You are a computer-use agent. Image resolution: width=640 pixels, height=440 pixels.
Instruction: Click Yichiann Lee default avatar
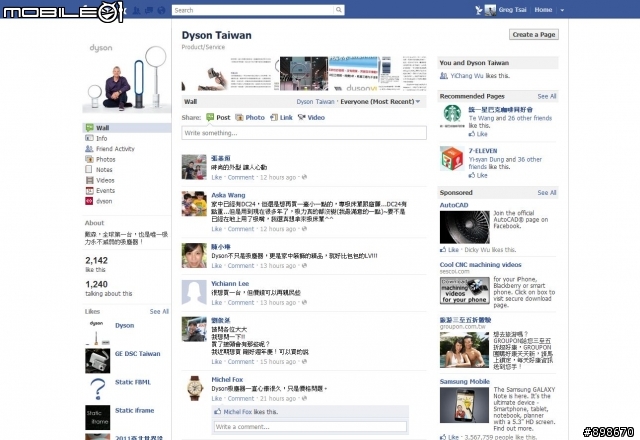point(194,292)
